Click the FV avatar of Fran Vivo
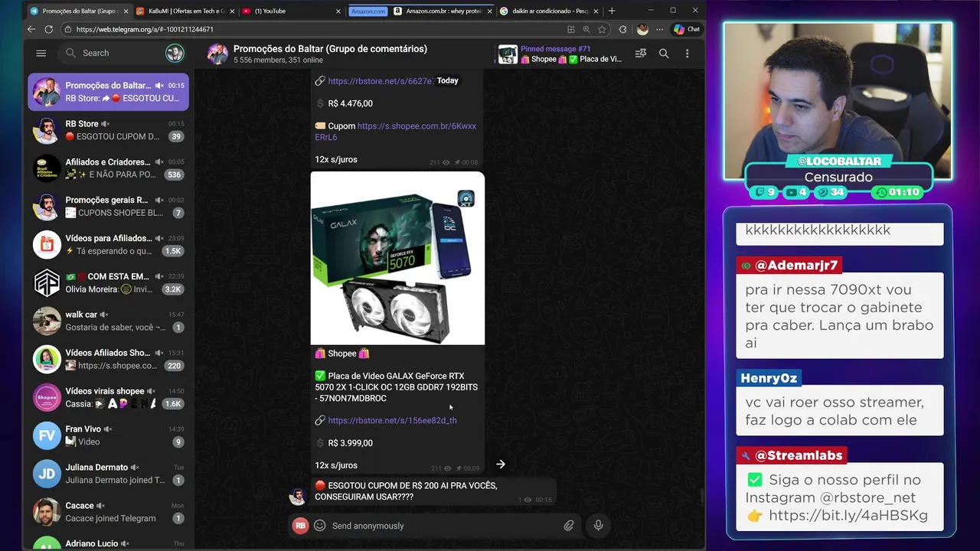Viewport: 980px width, 551px height. pyautogui.click(x=47, y=435)
